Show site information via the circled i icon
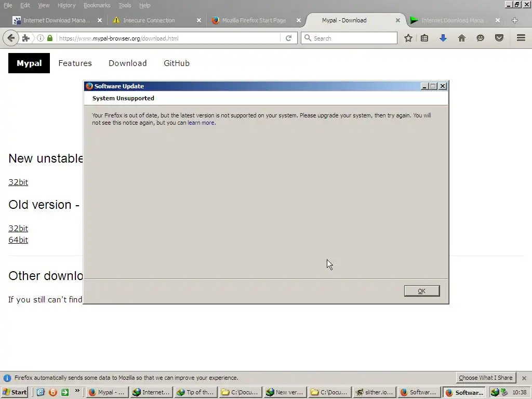532x399 pixels. point(41,38)
